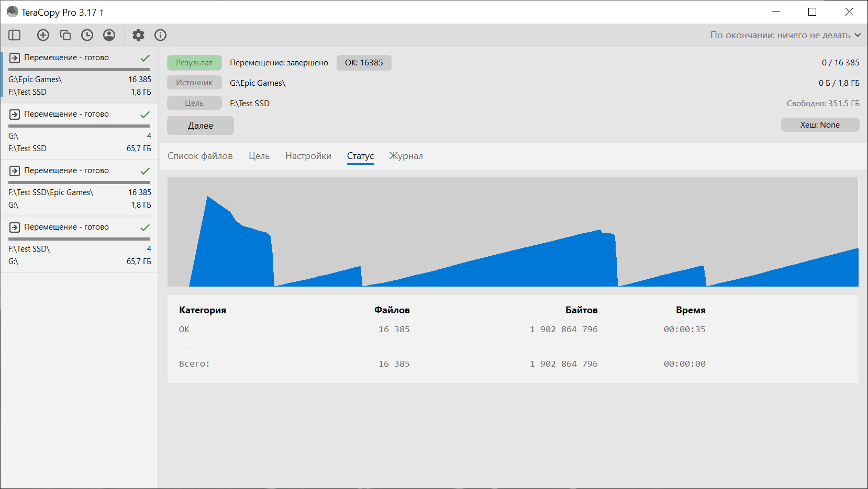Open settings gear icon
Image resolution: width=868 pixels, height=489 pixels.
[138, 35]
